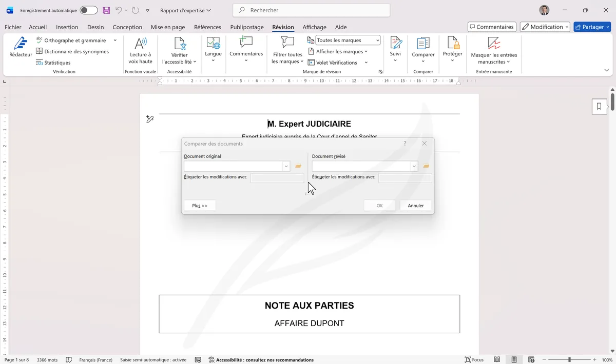Expand the Afficher les marques menu
Viewport: 616px width, 364px height.
tap(339, 51)
